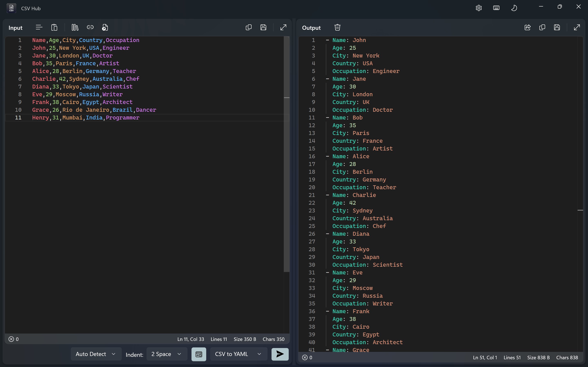Clear the Output panel
Image resolution: width=588 pixels, height=367 pixels.
[x=337, y=27]
